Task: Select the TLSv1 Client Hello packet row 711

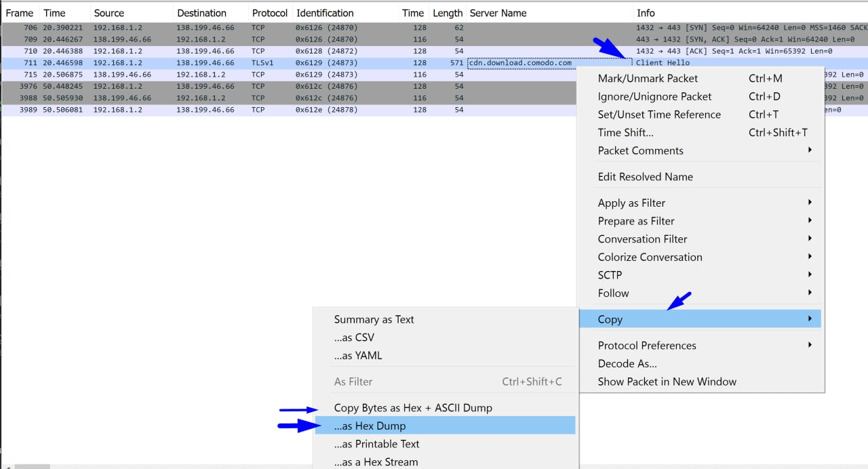Action: [271, 62]
